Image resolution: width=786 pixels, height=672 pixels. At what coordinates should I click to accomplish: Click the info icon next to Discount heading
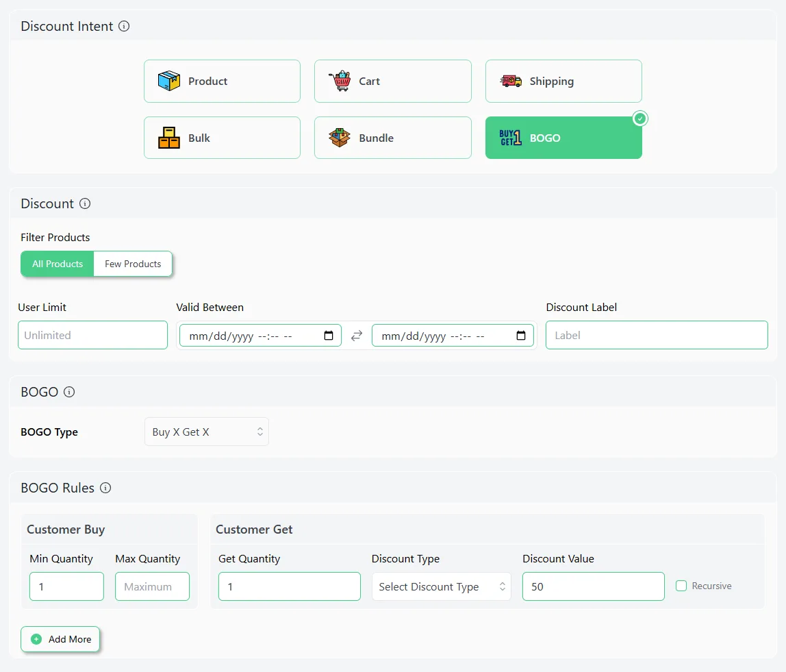85,203
